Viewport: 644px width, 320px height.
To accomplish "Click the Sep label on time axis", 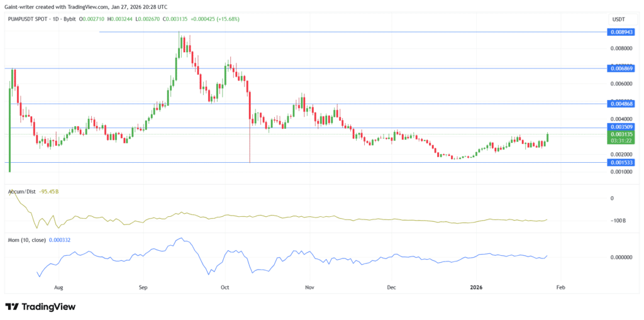I will point(143,287).
